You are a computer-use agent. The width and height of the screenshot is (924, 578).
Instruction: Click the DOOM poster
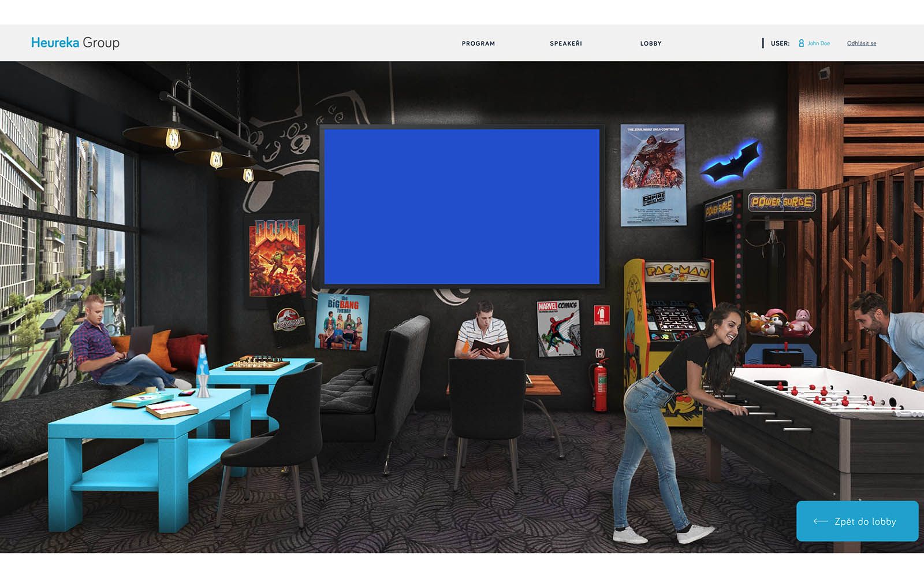click(277, 257)
